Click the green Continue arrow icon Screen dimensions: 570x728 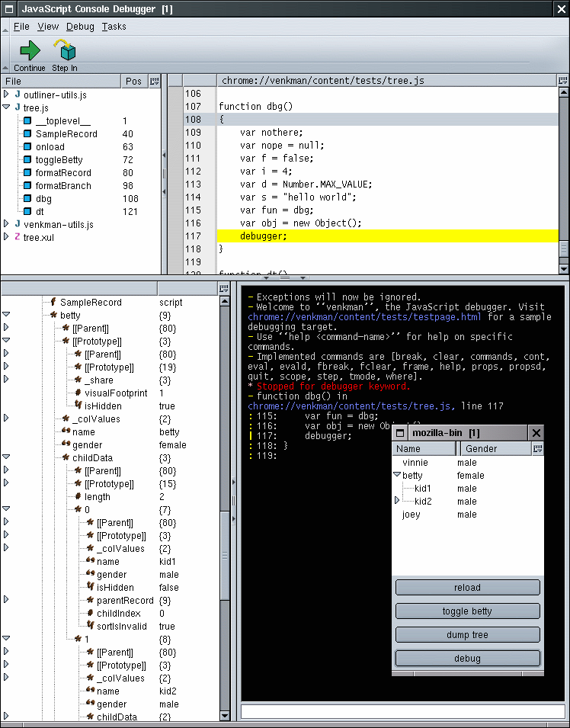pyautogui.click(x=30, y=50)
